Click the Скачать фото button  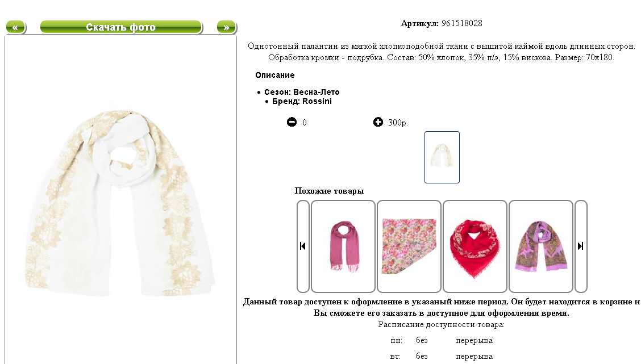pyautogui.click(x=121, y=27)
